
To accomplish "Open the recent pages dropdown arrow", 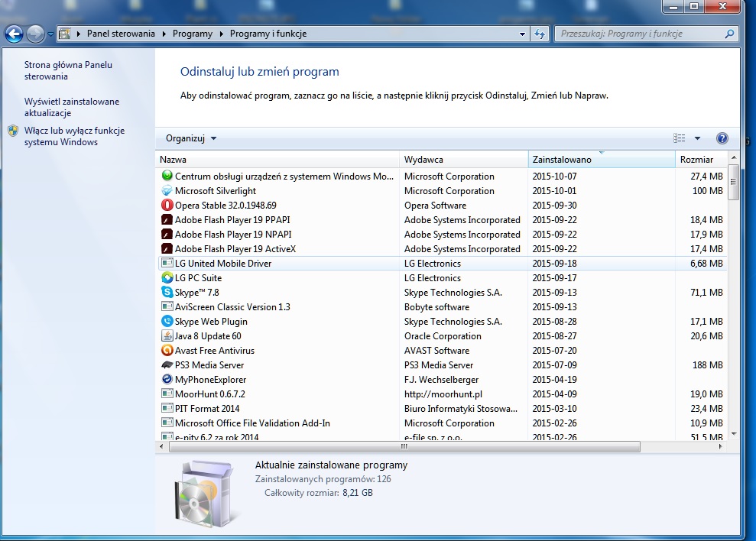I will pyautogui.click(x=50, y=34).
